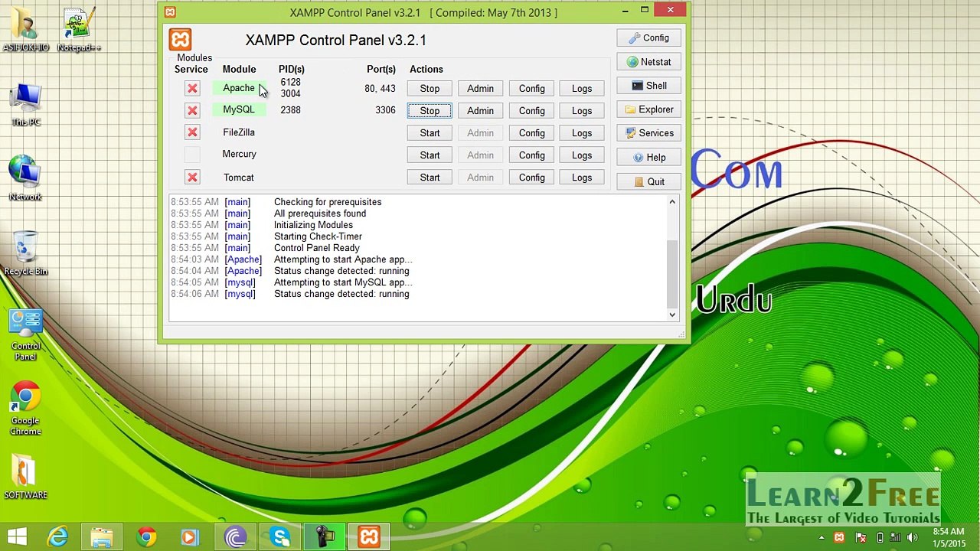View FileZilla Logs
The height and width of the screenshot is (551, 980).
click(x=582, y=133)
